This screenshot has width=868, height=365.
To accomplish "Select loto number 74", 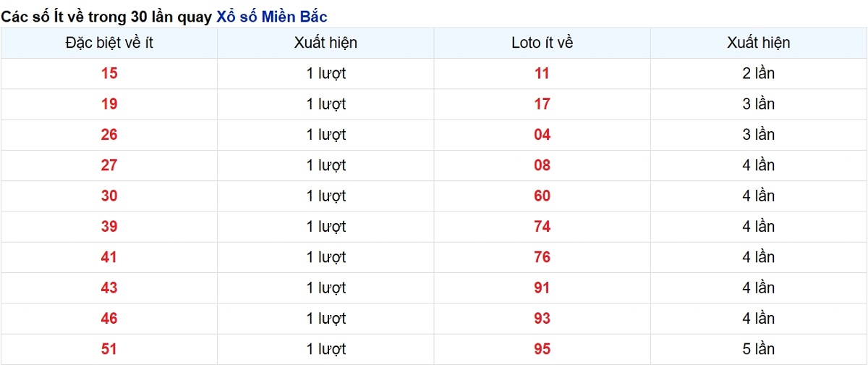I will coord(542,226).
